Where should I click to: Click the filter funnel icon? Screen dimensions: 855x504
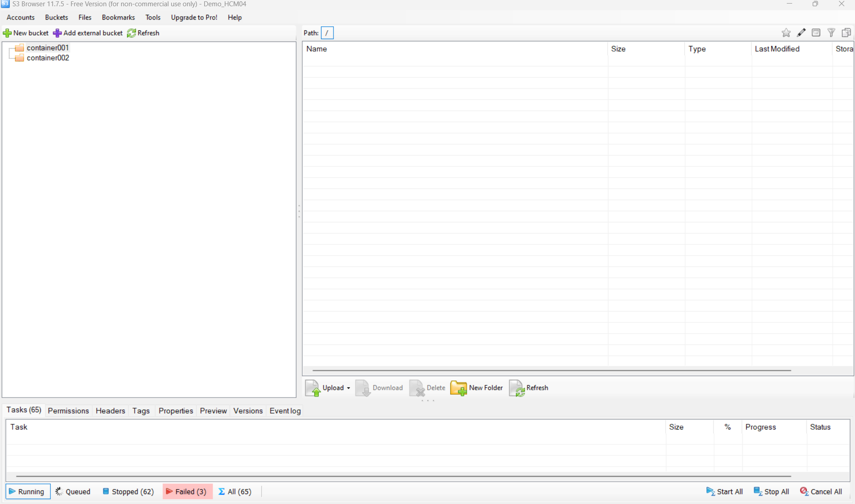click(831, 33)
